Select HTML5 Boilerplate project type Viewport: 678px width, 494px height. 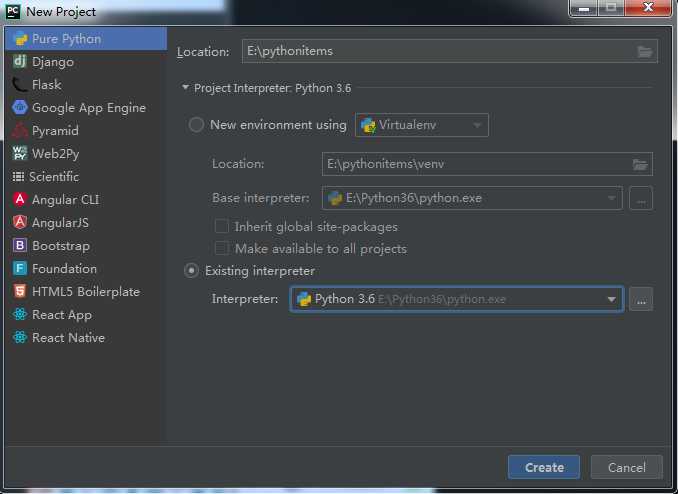pyautogui.click(x=86, y=292)
